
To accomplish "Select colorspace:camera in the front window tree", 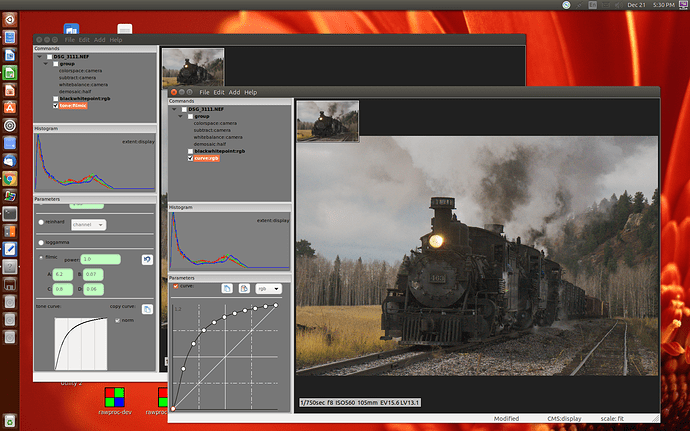I will [x=215, y=123].
